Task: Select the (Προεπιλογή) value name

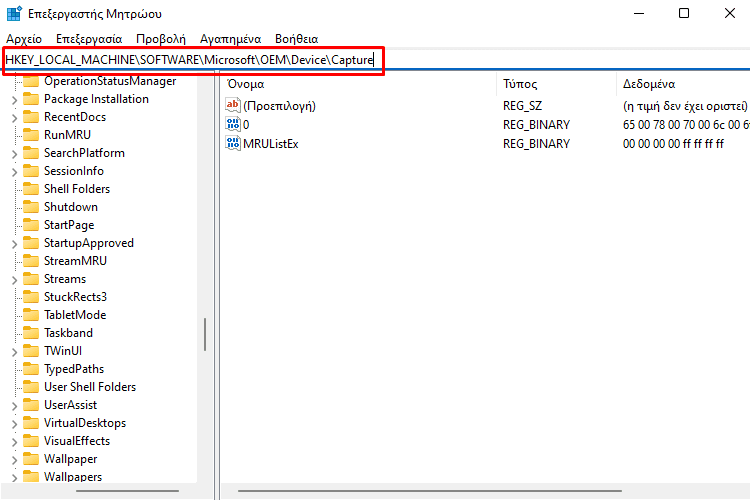Action: tap(279, 106)
